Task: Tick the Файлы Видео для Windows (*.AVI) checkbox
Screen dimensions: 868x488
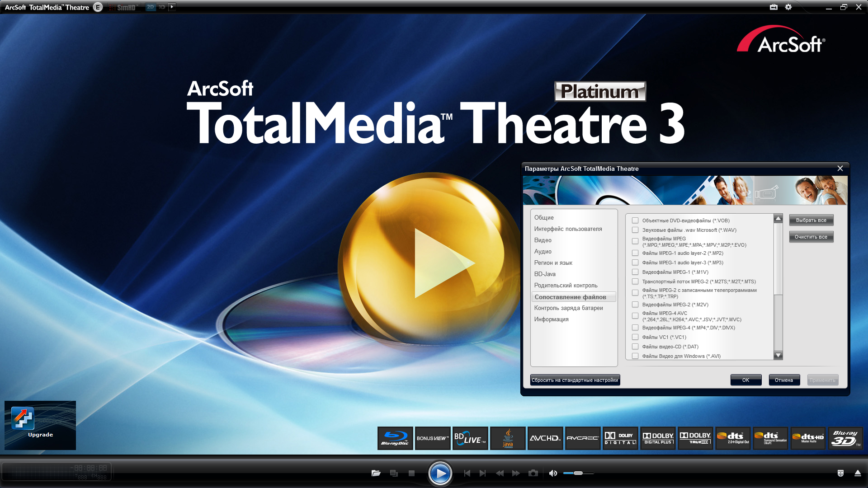Action: pyautogui.click(x=635, y=356)
